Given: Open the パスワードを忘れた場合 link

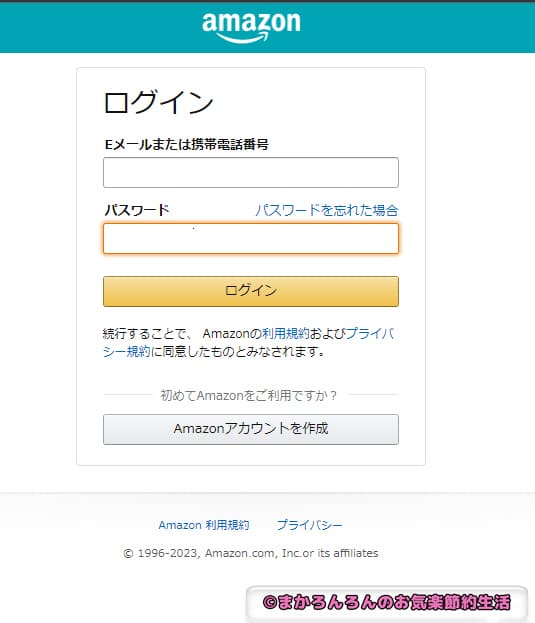Looking at the screenshot, I should (326, 210).
